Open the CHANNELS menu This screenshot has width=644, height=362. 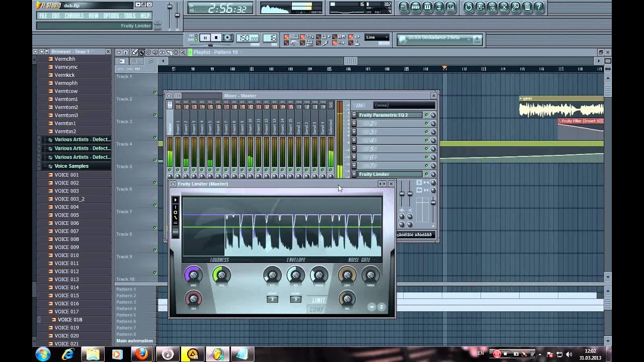click(x=74, y=16)
